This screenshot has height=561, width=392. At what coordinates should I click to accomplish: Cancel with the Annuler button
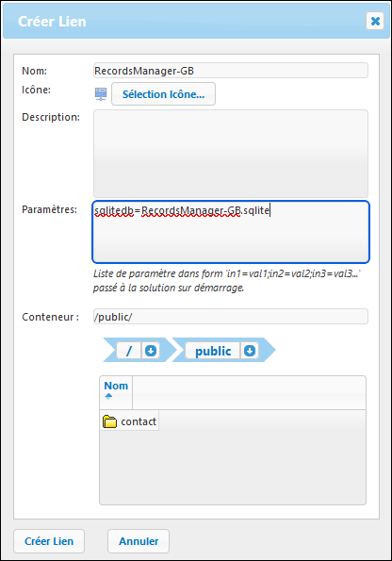click(139, 541)
